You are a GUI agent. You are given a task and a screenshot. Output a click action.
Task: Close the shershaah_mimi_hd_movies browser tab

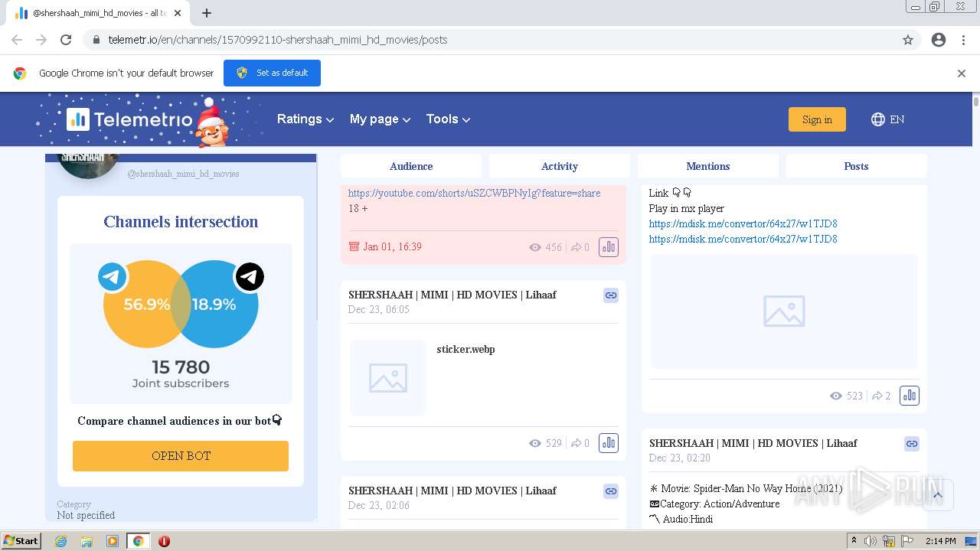tap(178, 13)
